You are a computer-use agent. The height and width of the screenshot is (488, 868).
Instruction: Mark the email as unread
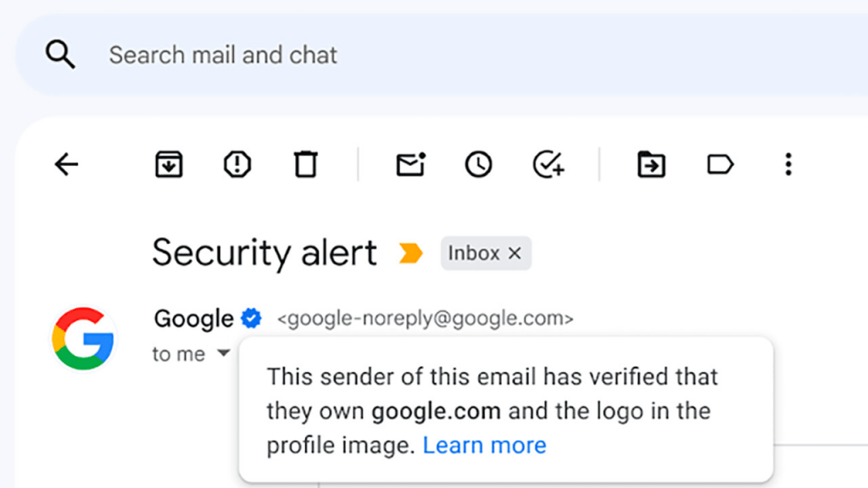[411, 164]
